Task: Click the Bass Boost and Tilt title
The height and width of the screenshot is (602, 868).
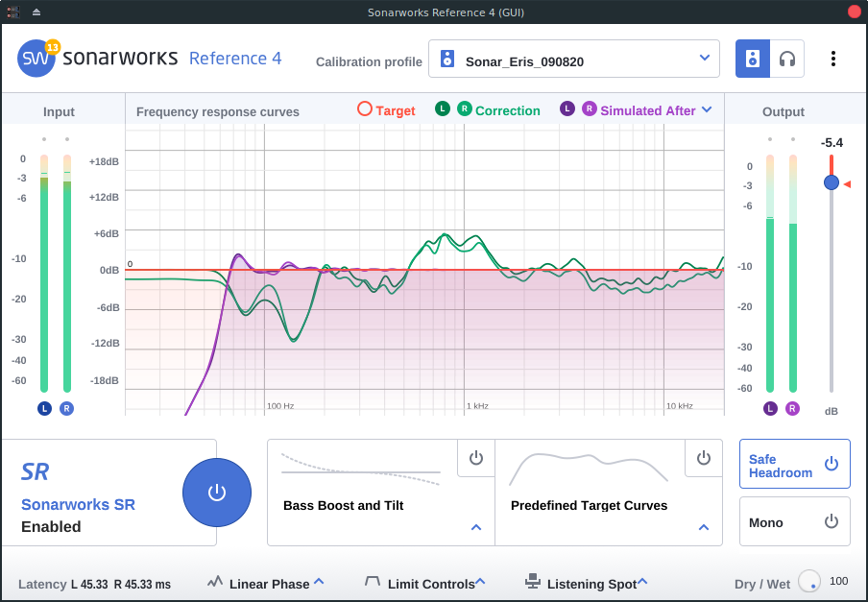Action: [x=343, y=506]
